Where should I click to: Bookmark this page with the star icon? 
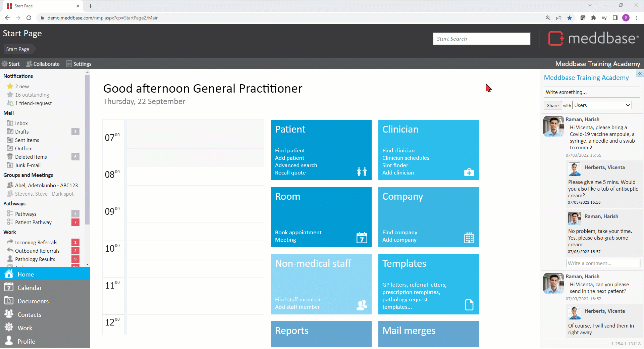pos(570,18)
